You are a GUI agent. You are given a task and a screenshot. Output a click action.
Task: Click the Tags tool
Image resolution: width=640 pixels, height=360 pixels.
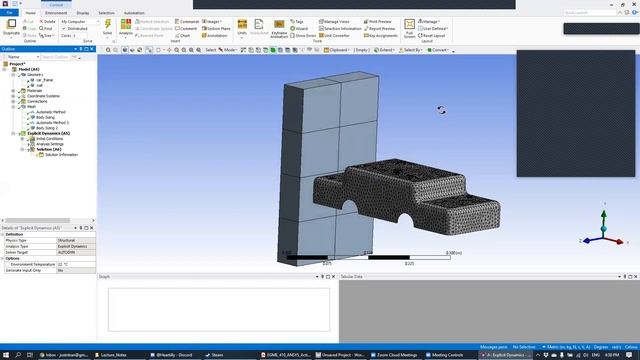tap(297, 22)
